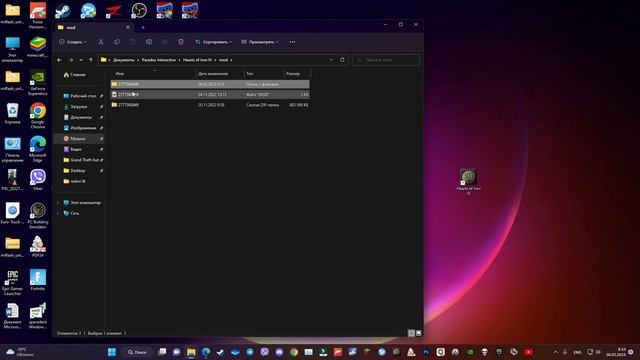
Task: Click the Cut scissors icon in Explorer toolbar
Action: point(101,42)
